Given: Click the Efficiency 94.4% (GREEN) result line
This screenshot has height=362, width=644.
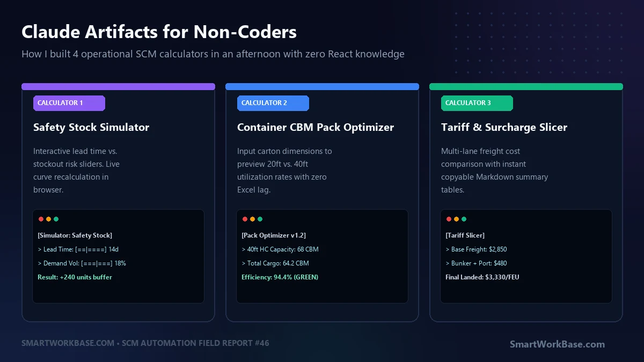Looking at the screenshot, I should (280, 277).
